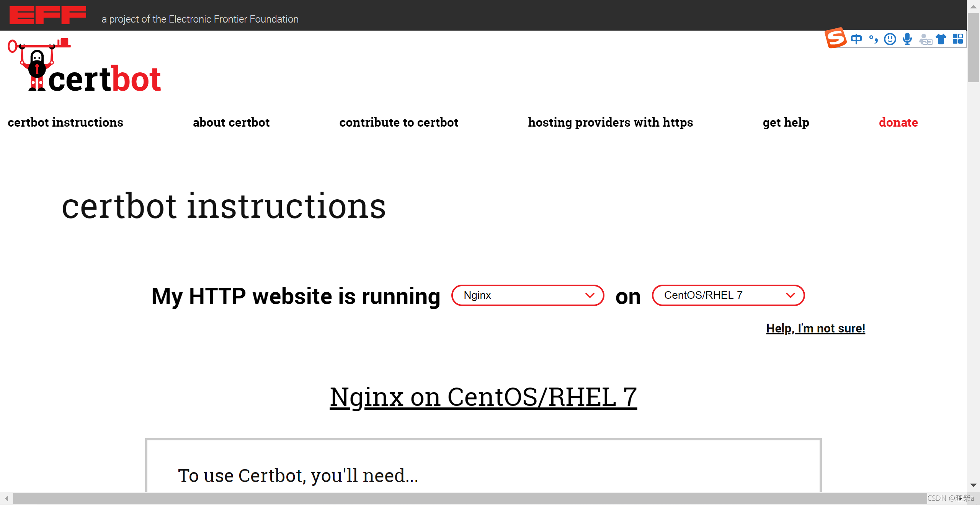The width and height of the screenshot is (980, 505).
Task: Click the vertical scrollbar thumb
Action: pyautogui.click(x=973, y=47)
